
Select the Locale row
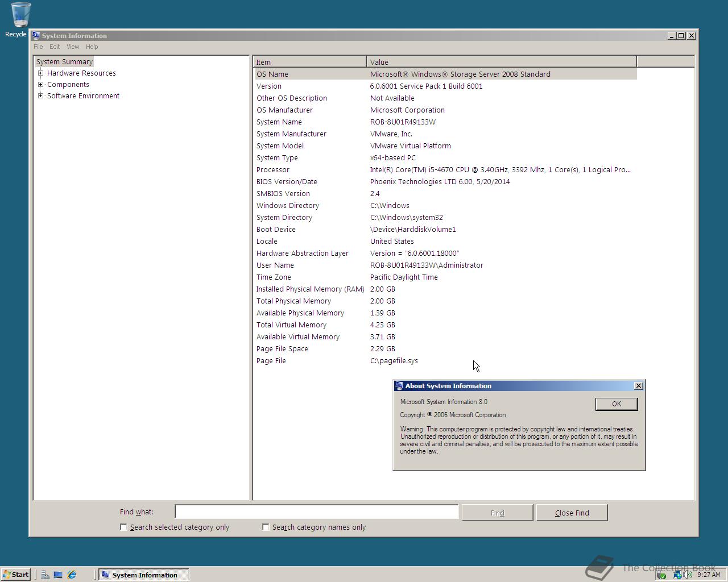[445, 241]
